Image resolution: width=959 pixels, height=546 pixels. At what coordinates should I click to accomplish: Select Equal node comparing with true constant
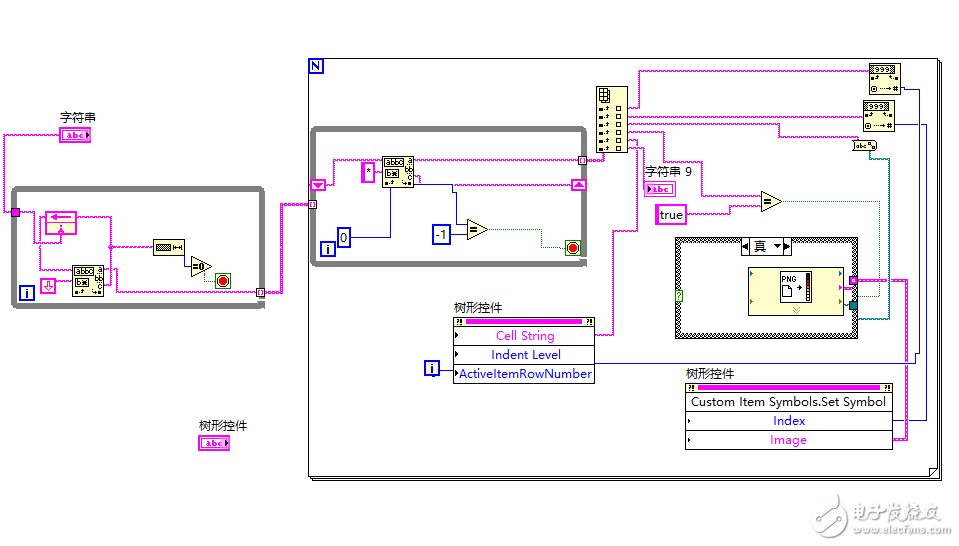point(771,201)
